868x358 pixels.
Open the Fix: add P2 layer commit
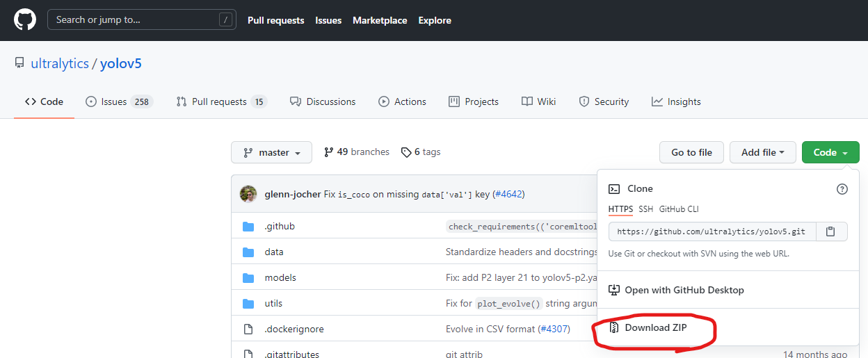(x=521, y=278)
